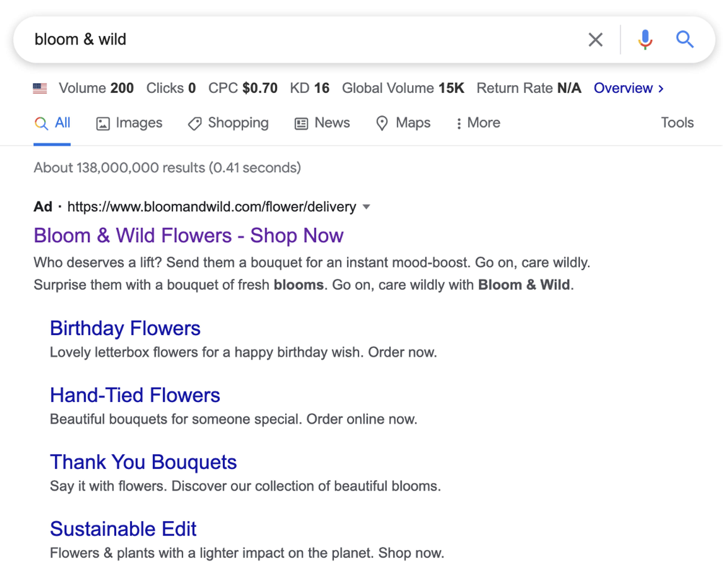Screen dimensions: 723x588
Task: Clear the search query with the X icon
Action: tap(595, 40)
